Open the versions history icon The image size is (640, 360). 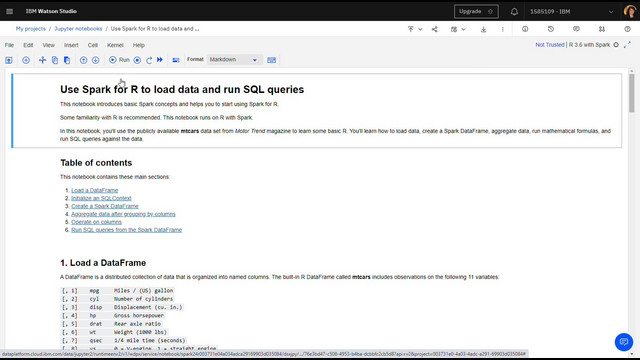click(551, 29)
